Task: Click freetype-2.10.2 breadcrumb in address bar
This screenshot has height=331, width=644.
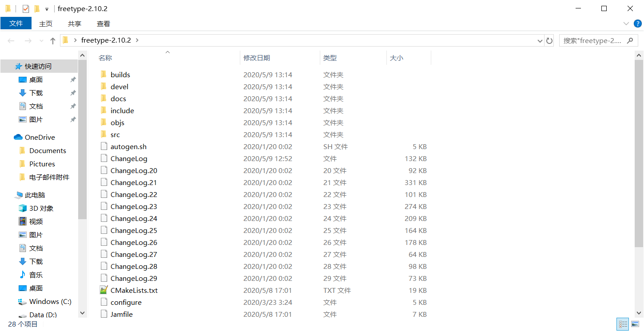Action: pyautogui.click(x=106, y=40)
